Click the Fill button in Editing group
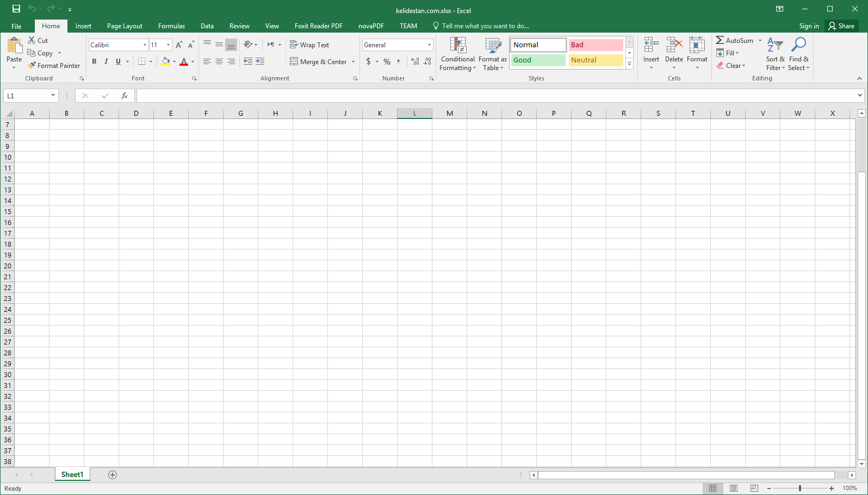The image size is (868, 495). (x=728, y=53)
